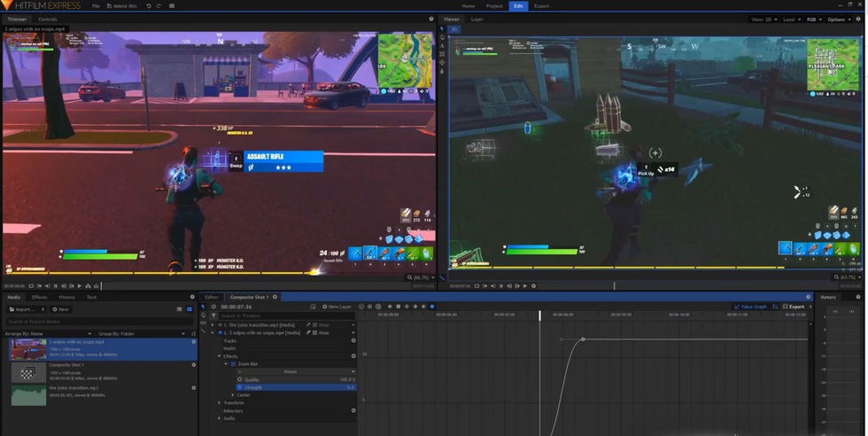Click the add effect icon on the Effects row
868x436 pixels.
[353, 356]
